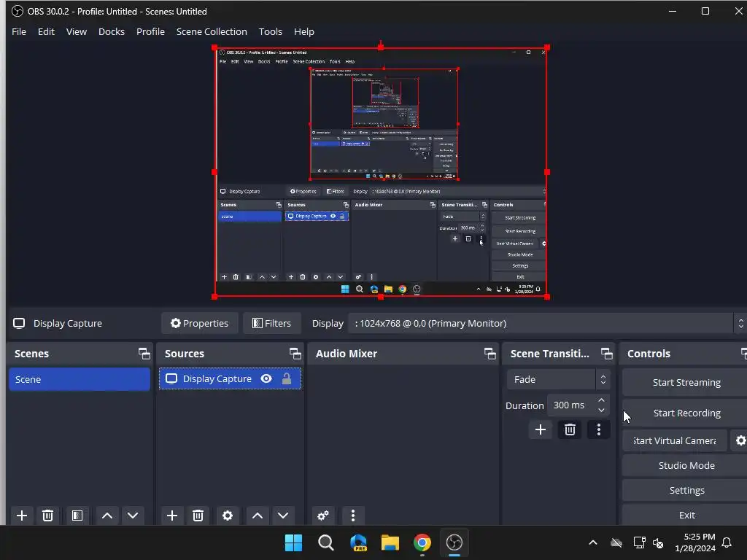Launch Google Chrome from taskbar
Viewport: 747px width, 560px height.
tap(422, 542)
